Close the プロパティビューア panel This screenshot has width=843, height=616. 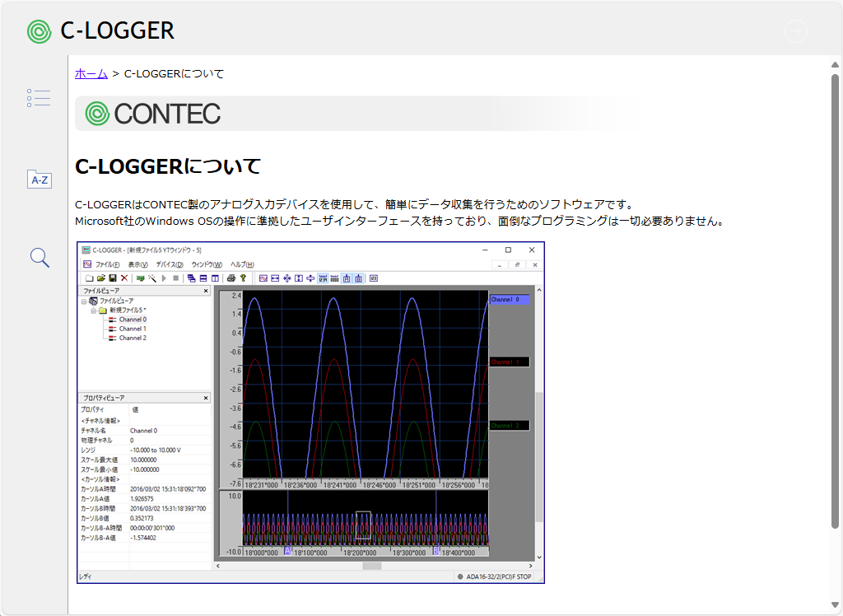click(206, 398)
